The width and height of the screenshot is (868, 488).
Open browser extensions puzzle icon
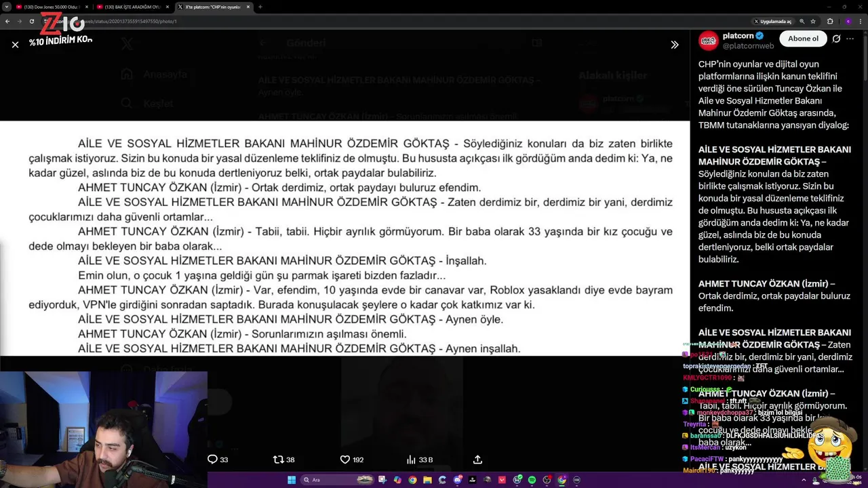(x=830, y=21)
